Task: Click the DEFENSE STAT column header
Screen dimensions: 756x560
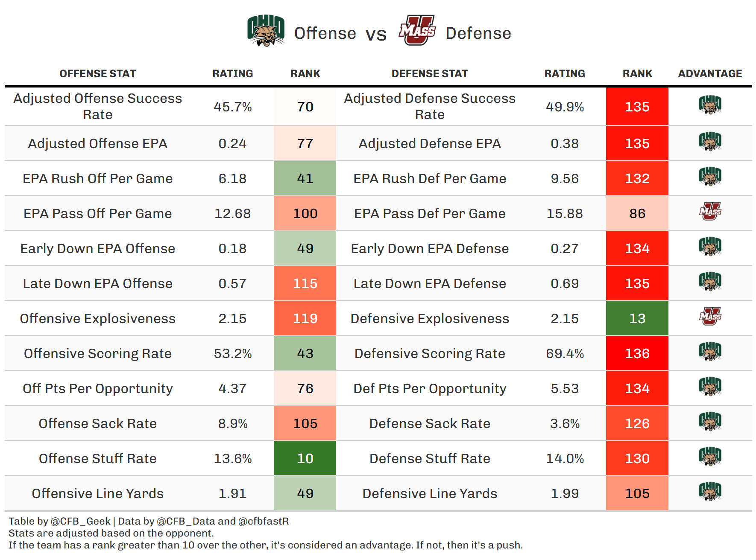Action: tap(430, 74)
